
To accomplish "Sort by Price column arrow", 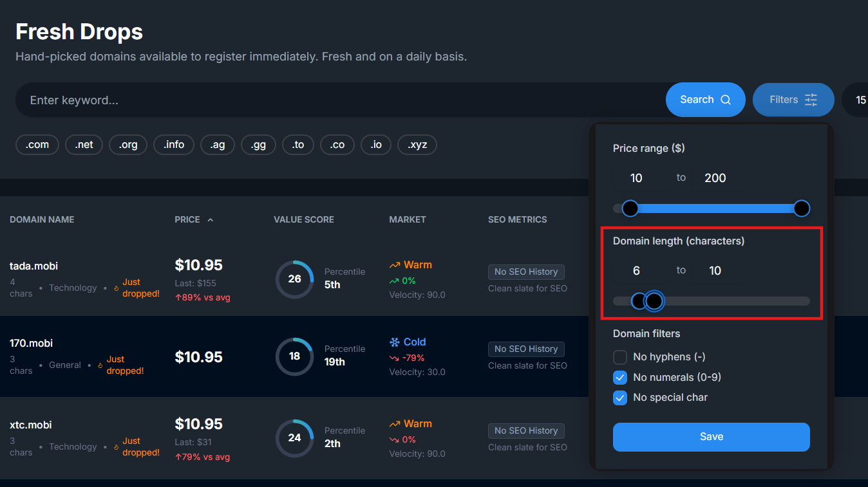I will coord(211,220).
